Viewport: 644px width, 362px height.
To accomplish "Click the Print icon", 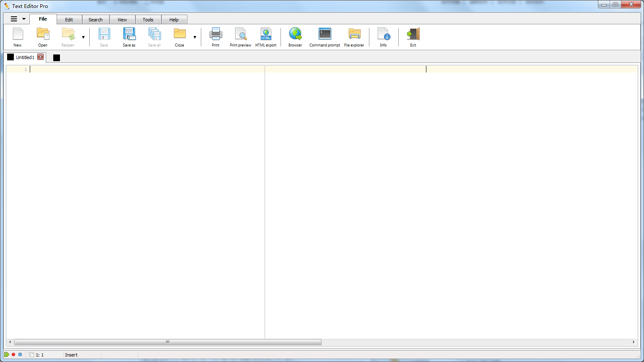I will [216, 37].
